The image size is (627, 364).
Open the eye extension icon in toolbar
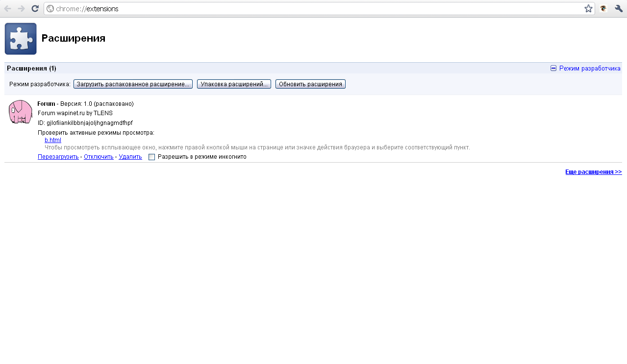[x=603, y=8]
